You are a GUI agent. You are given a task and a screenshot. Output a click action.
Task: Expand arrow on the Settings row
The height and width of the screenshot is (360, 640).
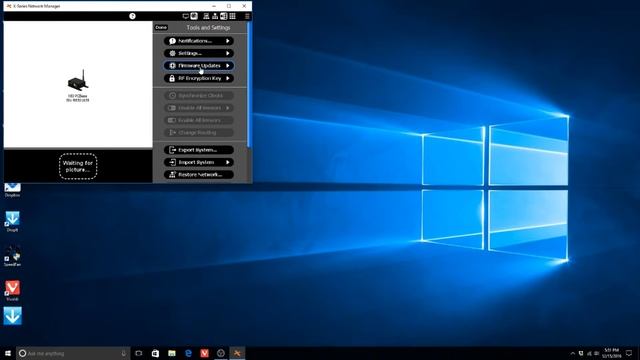[228, 53]
